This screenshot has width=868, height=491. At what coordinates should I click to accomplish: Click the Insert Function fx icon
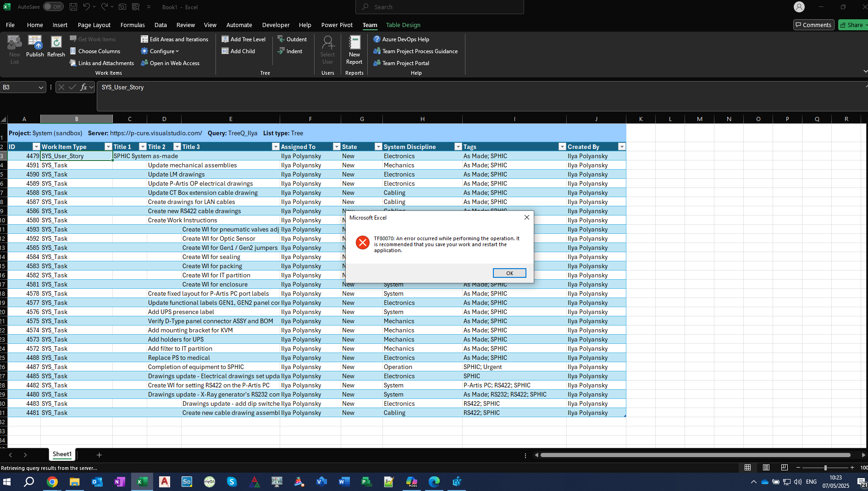tap(83, 87)
